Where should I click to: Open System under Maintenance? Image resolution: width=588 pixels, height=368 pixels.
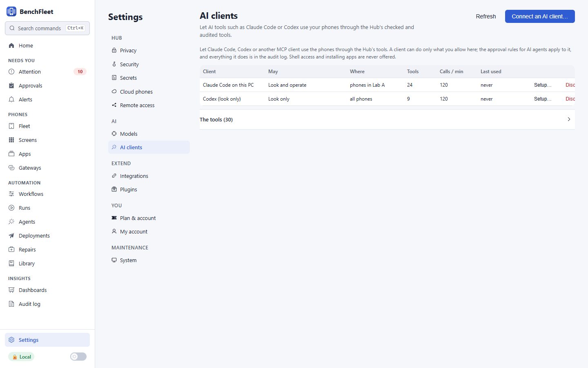pos(149,260)
